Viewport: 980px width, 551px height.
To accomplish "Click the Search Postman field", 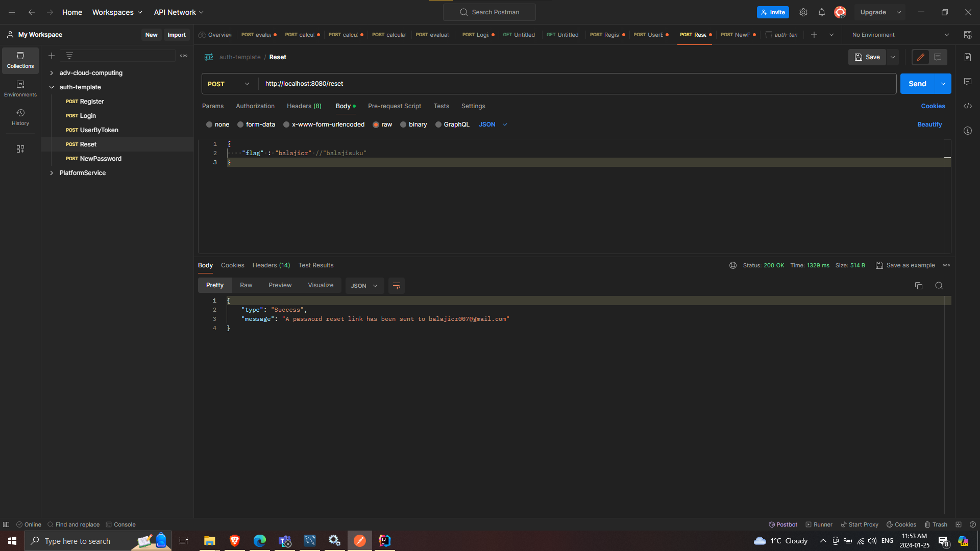I will click(x=489, y=12).
